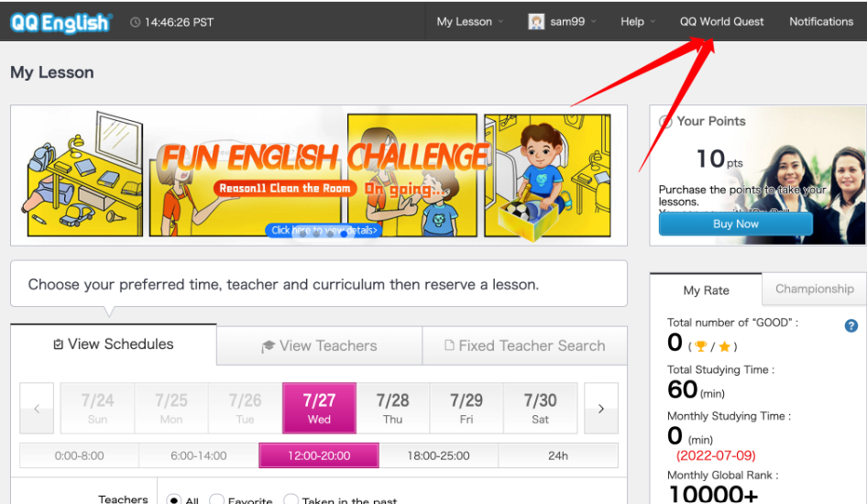
Task: Click the sam99 user avatar icon
Action: pos(537,22)
